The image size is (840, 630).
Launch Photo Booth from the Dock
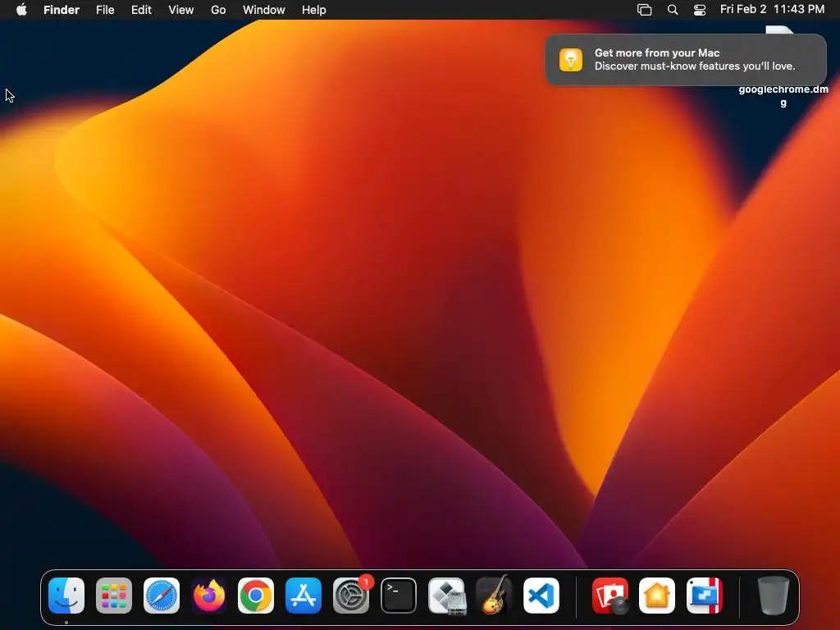point(610,596)
